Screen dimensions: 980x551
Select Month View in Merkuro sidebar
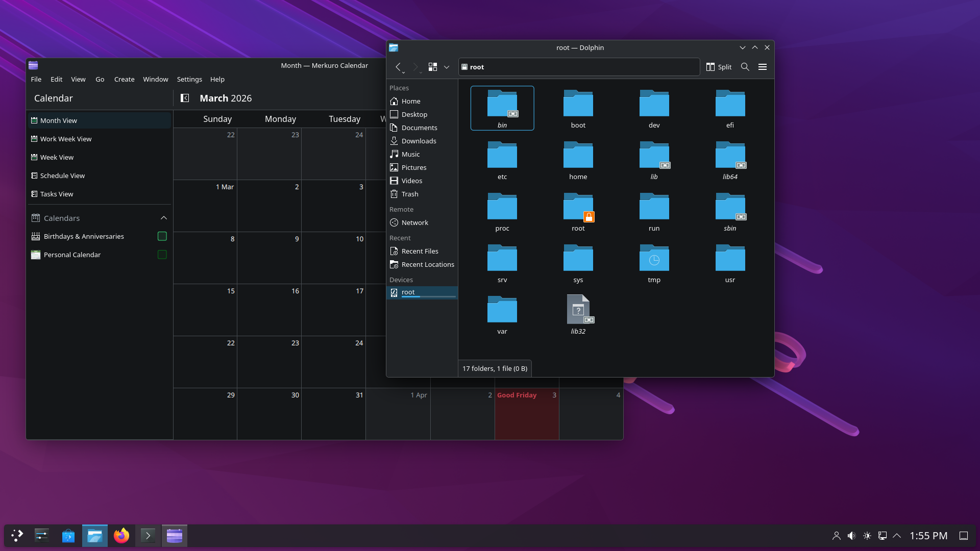pyautogui.click(x=100, y=120)
